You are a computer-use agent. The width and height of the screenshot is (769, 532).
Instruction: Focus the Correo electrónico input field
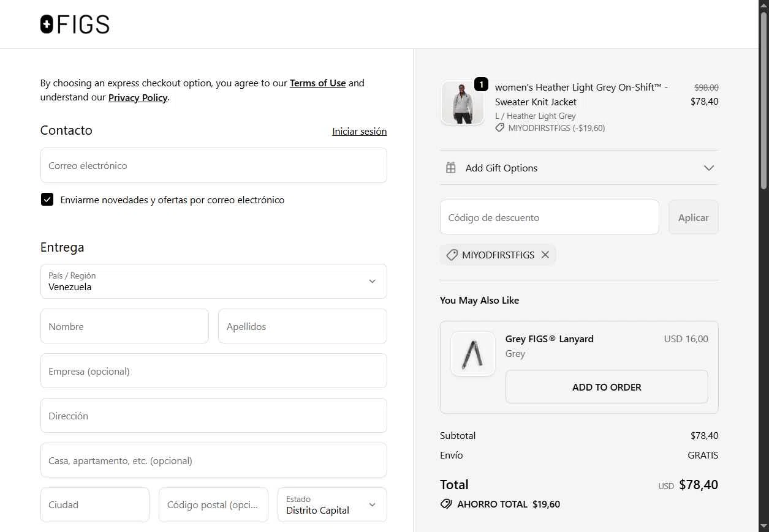point(213,165)
